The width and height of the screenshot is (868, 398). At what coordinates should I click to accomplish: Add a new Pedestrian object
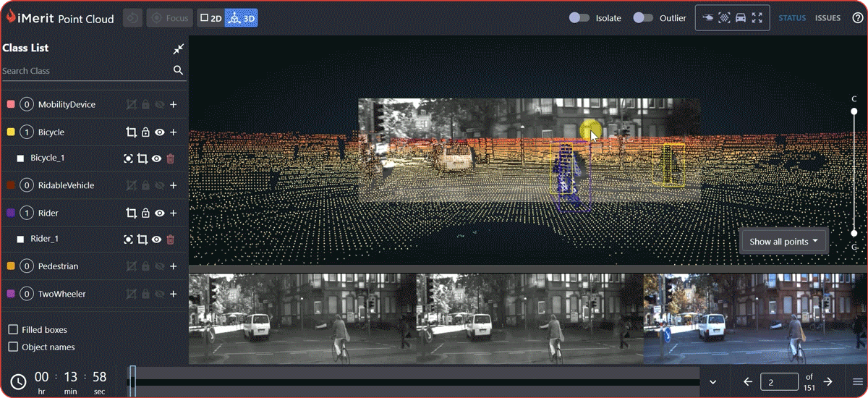174,266
